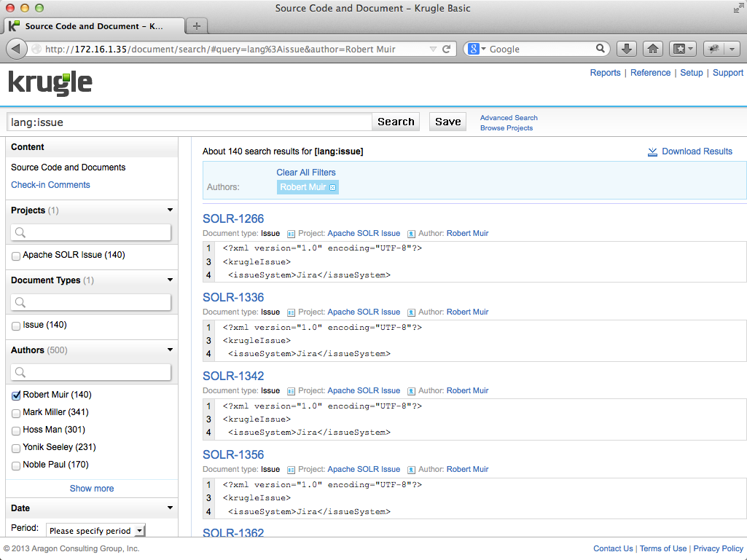
Task: Open the SOLR-1342 result
Action: point(233,376)
